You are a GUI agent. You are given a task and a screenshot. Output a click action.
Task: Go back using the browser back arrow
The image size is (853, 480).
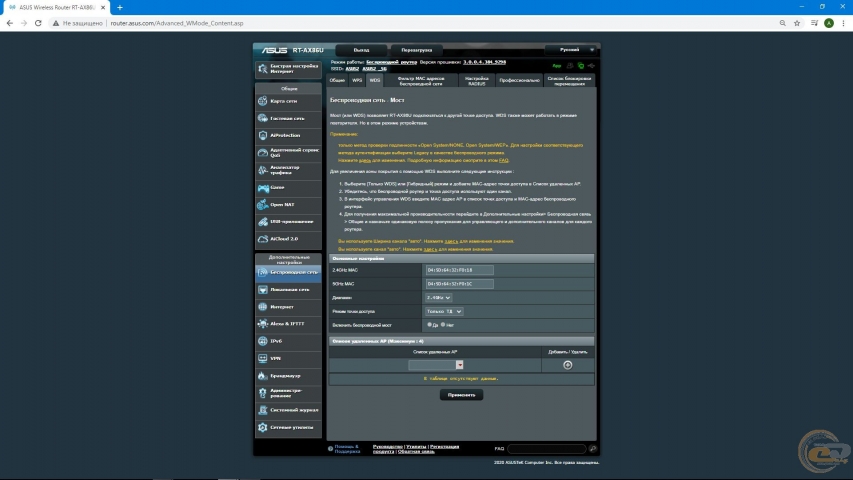click(10, 23)
